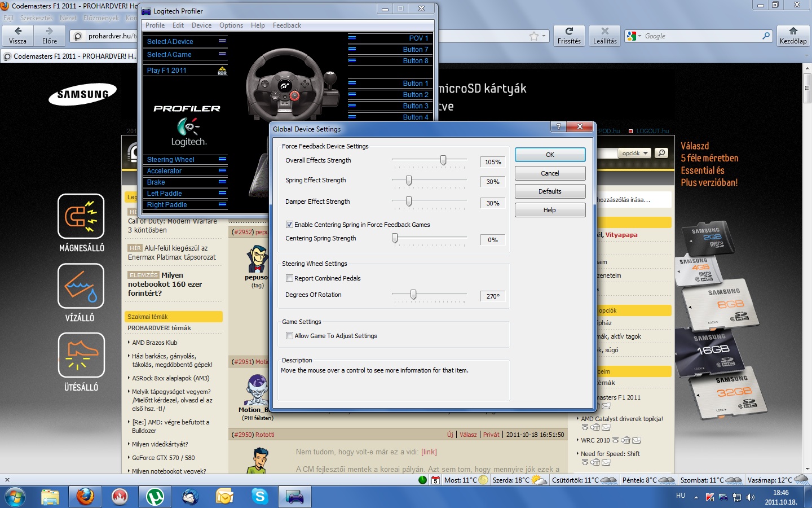The width and height of the screenshot is (812, 508).
Task: Expand Select A Device dropdown
Action: click(x=222, y=41)
